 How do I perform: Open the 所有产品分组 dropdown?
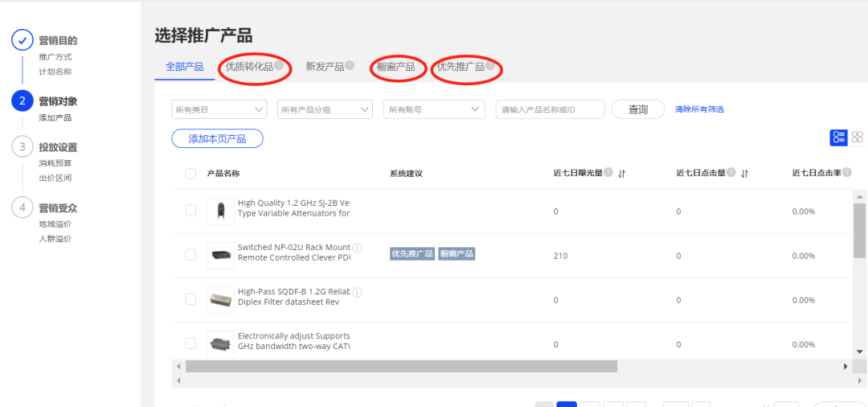(325, 109)
